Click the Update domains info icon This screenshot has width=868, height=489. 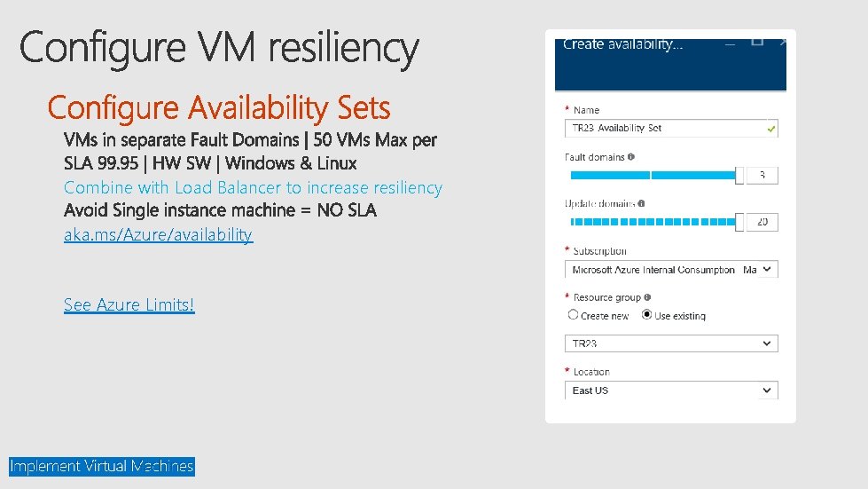point(641,204)
